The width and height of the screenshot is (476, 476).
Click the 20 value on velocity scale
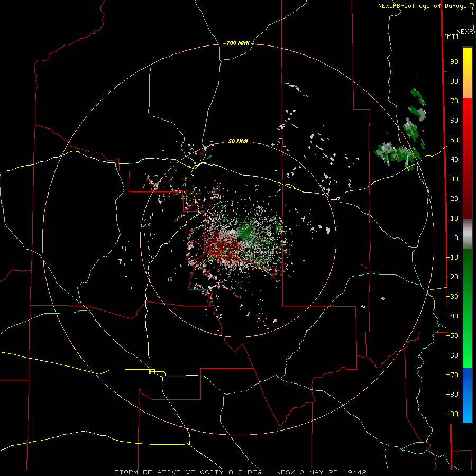click(454, 198)
